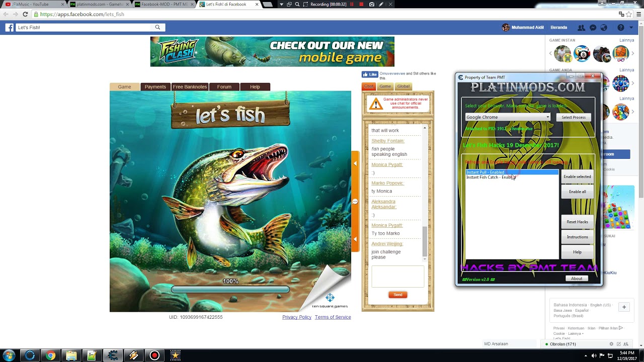Click the Send button in chat
Image resolution: width=644 pixels, height=362 pixels.
397,295
